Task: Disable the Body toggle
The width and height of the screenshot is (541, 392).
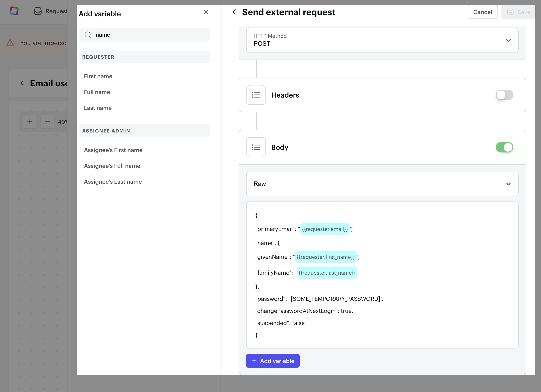Action: [504, 147]
